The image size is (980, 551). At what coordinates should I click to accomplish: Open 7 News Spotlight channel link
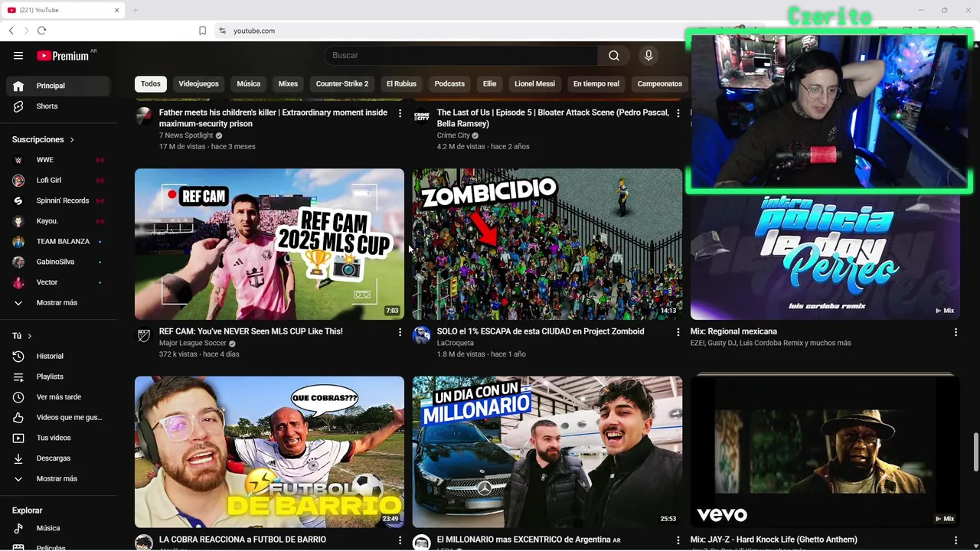point(186,135)
